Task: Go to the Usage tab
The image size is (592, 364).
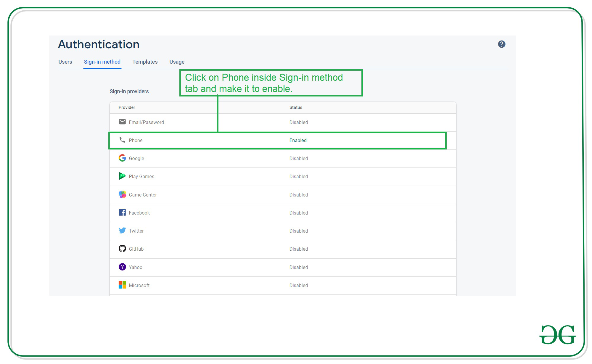Action: 177,62
